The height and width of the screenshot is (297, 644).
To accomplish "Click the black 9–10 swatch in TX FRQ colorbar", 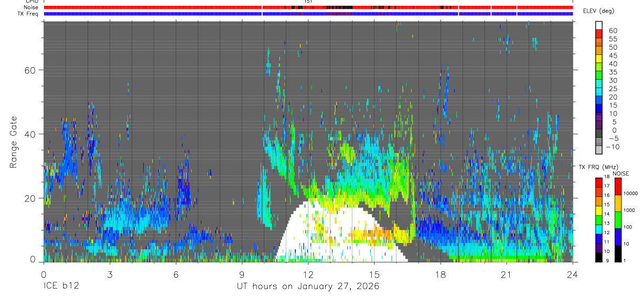I will 599,257.
